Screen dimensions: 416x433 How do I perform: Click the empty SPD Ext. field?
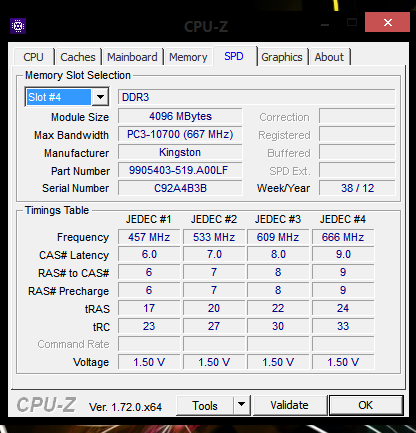click(357, 170)
